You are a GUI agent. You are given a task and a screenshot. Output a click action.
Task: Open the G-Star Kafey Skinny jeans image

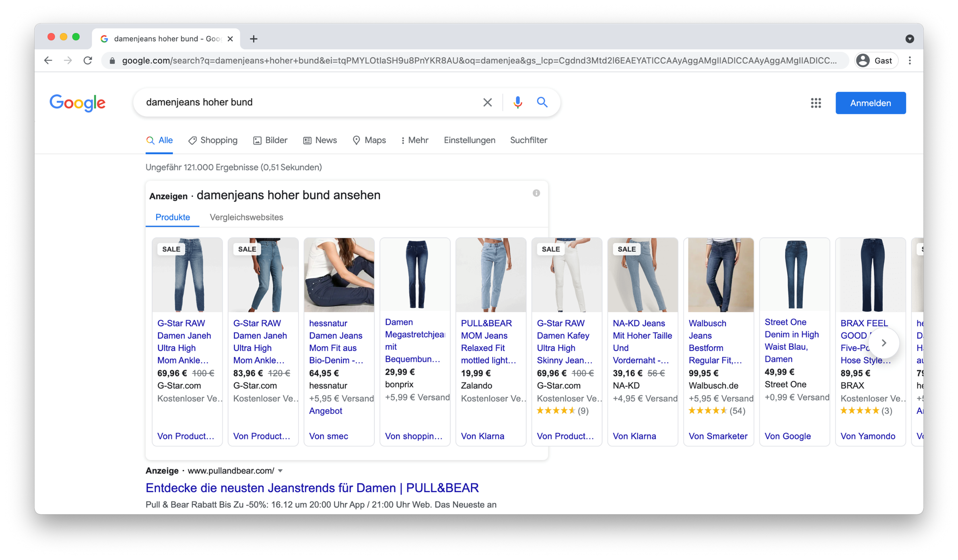click(x=567, y=275)
